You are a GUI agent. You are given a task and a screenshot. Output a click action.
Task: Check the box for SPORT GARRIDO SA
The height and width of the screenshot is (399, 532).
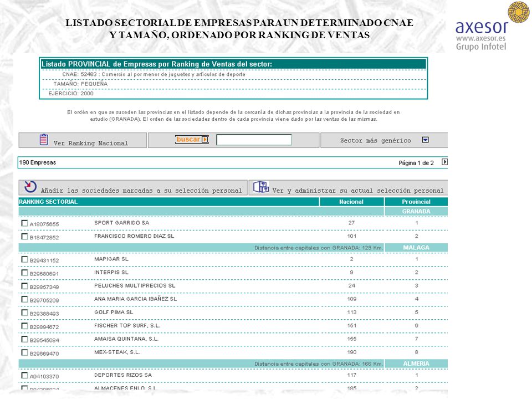(24, 223)
